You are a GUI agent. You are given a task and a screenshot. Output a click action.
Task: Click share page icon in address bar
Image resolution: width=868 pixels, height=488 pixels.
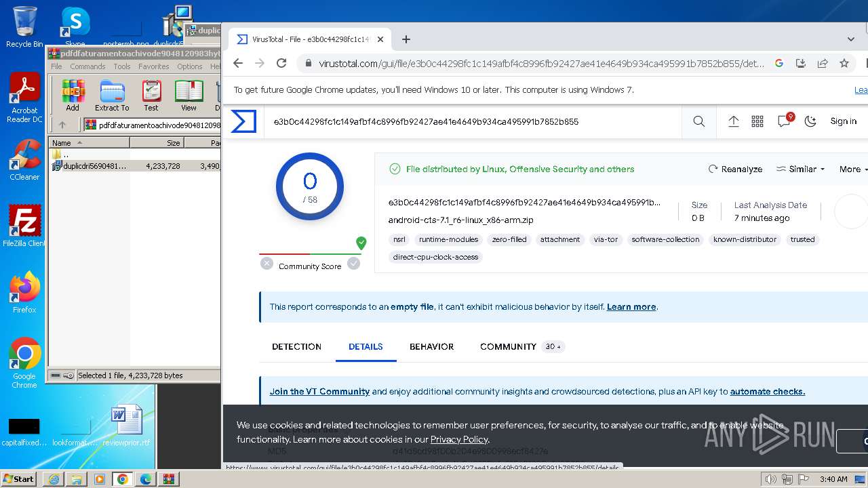point(823,63)
